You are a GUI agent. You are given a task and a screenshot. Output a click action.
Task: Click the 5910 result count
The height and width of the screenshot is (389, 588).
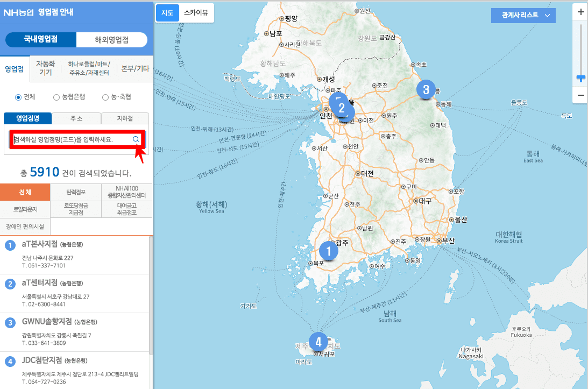tap(44, 172)
